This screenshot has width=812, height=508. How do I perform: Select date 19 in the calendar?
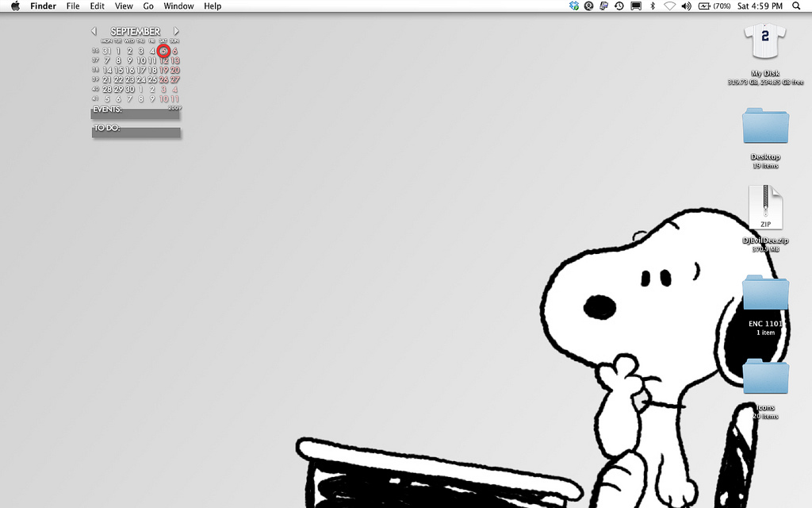(x=163, y=70)
